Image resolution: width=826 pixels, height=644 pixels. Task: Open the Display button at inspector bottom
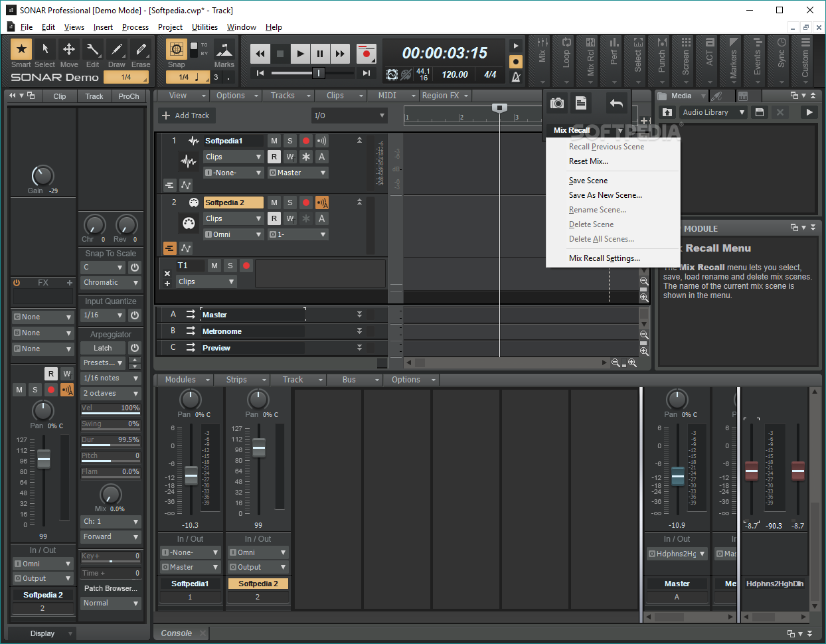tap(42, 633)
